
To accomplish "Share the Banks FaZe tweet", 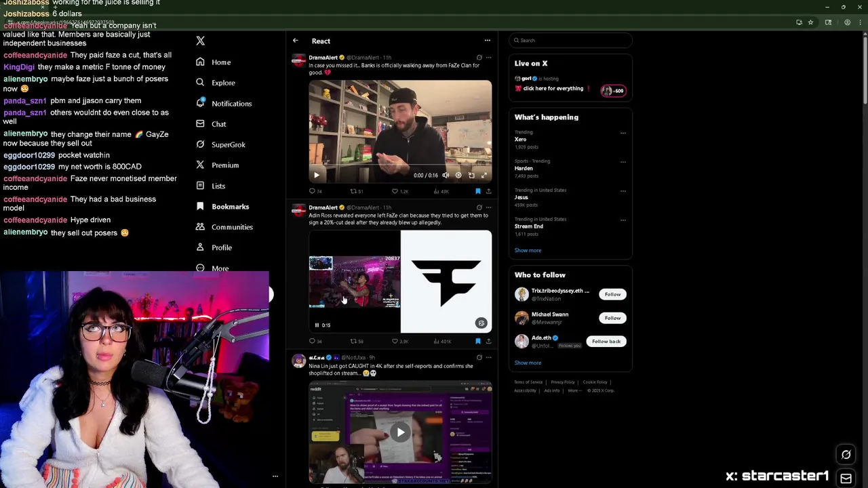I will tap(488, 191).
